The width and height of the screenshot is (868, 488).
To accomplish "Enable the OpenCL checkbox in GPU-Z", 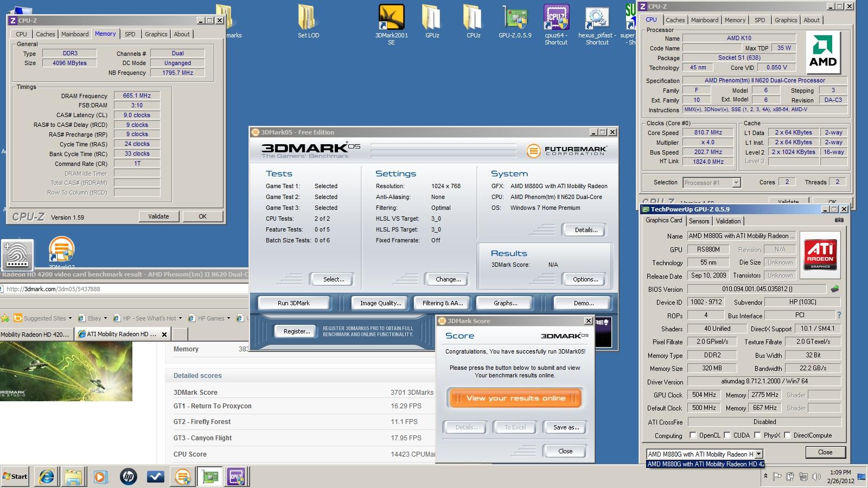I will point(693,435).
